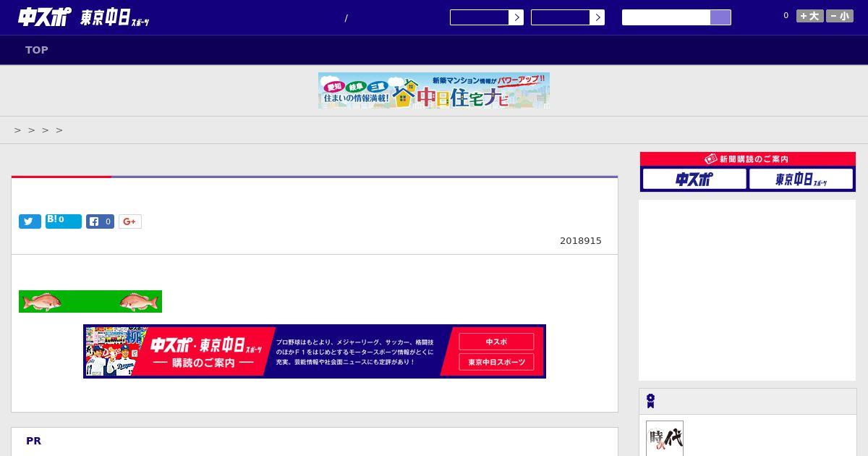This screenshot has width=868, height=456.
Task: Open the first header dropdown arrow
Action: (x=516, y=17)
